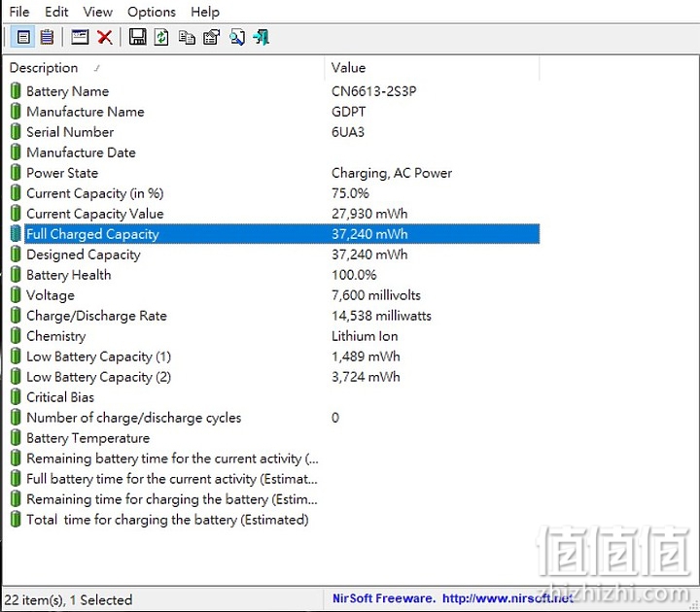The width and height of the screenshot is (700, 612).
Task: Click the 7,600 millivolts value
Action: click(376, 295)
